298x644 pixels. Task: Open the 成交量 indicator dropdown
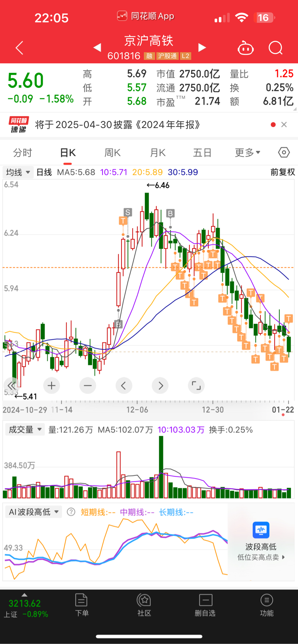tap(25, 429)
